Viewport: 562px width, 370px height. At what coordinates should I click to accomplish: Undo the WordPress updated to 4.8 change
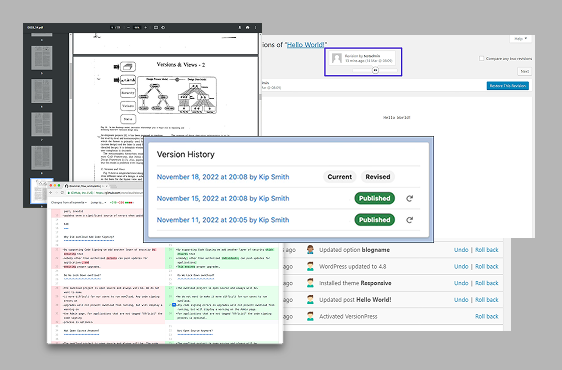(x=461, y=266)
